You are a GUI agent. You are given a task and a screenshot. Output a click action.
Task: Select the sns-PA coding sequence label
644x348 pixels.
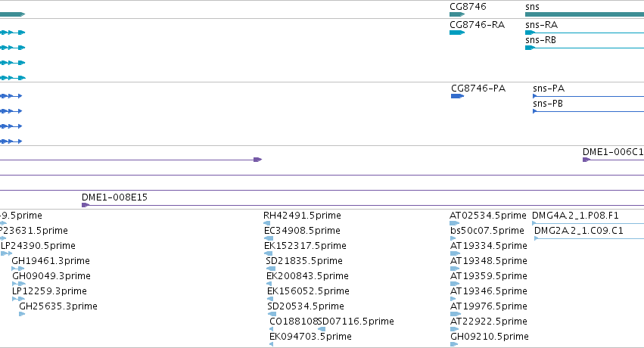549,89
